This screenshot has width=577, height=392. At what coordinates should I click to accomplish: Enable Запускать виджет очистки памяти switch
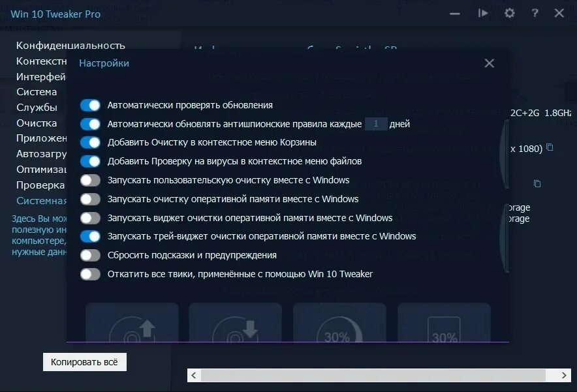tap(90, 218)
